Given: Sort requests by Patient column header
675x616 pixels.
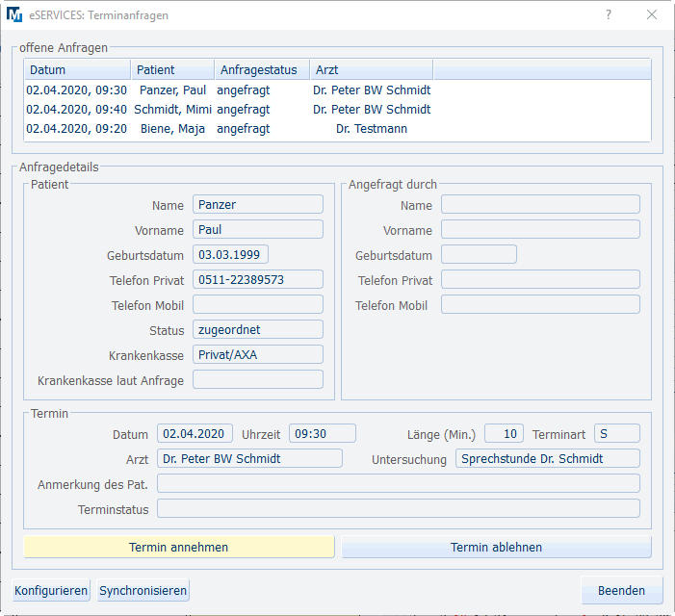Looking at the screenshot, I should (x=172, y=70).
